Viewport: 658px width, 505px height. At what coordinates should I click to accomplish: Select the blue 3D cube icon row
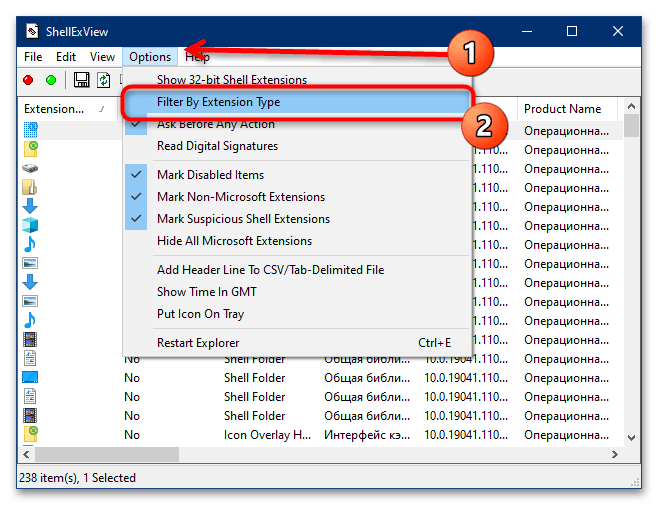pos(30,225)
